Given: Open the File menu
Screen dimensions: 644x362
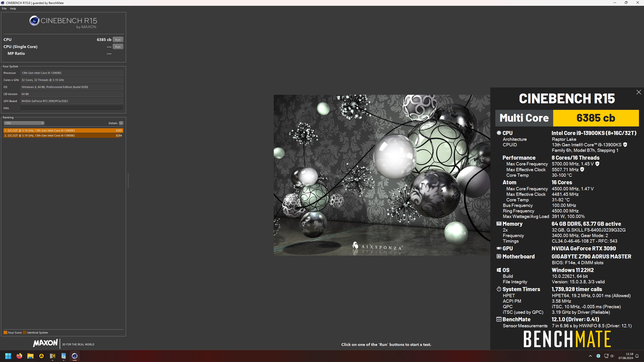Looking at the screenshot, I should (4, 9).
